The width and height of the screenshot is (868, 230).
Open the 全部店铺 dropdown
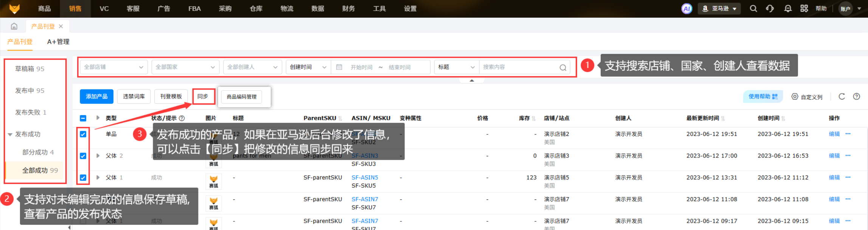pyautogui.click(x=114, y=67)
